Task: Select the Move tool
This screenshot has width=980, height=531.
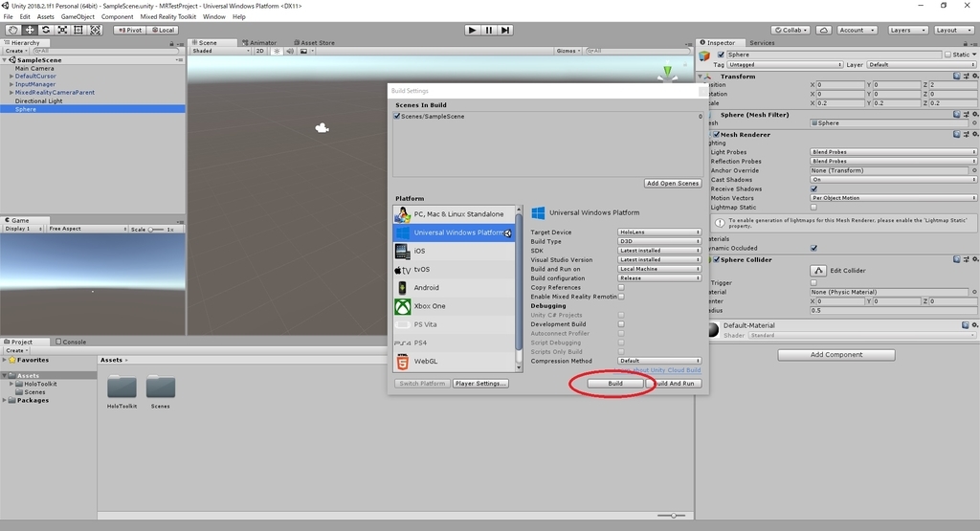Action: (30, 30)
